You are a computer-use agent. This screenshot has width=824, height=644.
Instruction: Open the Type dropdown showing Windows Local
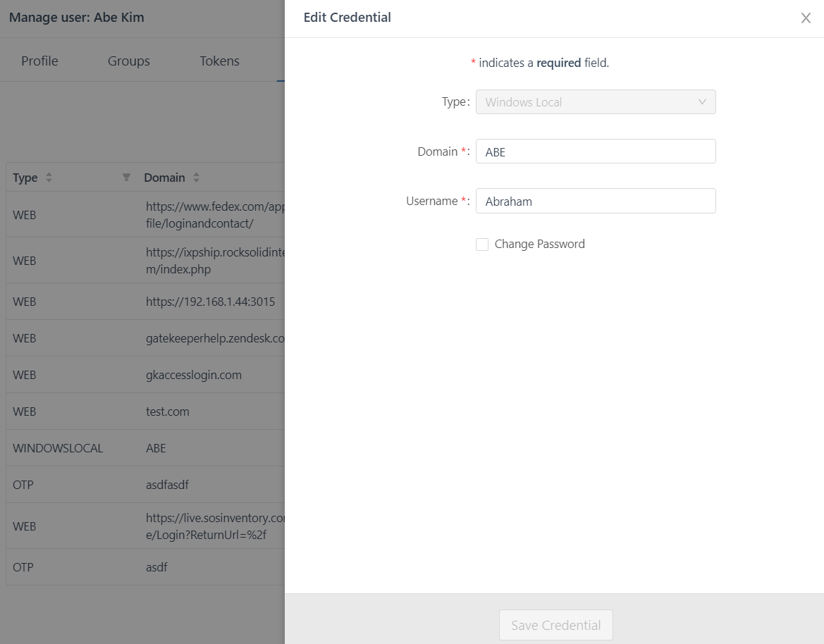(x=596, y=102)
